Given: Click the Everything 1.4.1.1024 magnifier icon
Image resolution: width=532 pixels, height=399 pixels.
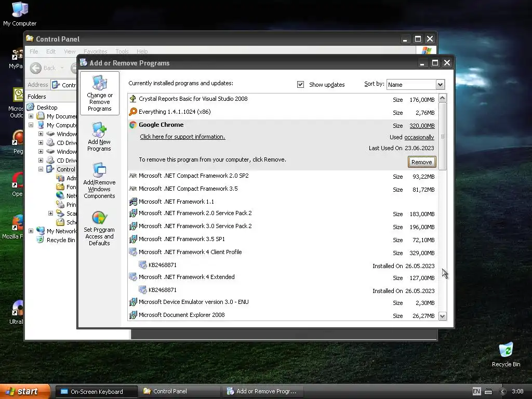Looking at the screenshot, I should click(132, 112).
